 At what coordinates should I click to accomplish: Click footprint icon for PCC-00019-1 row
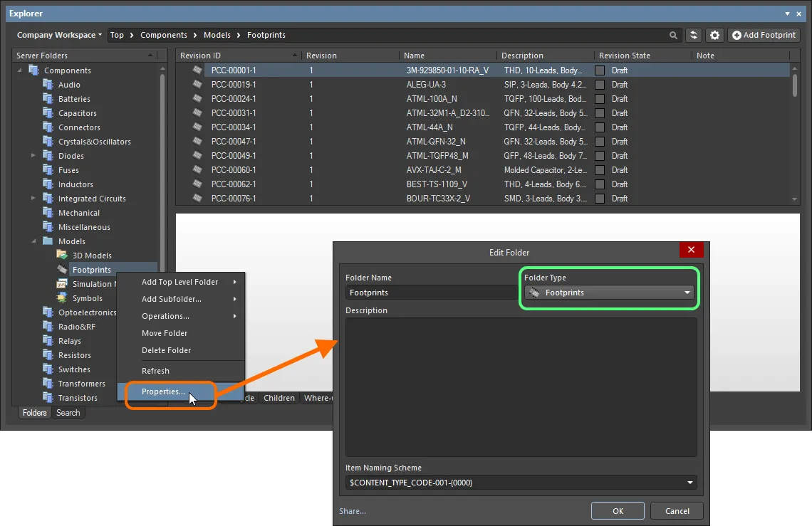pos(197,85)
